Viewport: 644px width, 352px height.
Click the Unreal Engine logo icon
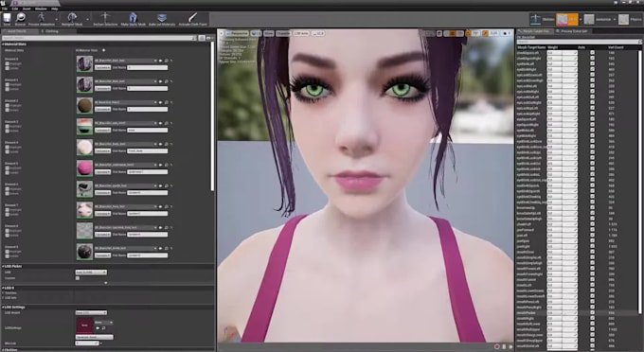tap(4, 3)
